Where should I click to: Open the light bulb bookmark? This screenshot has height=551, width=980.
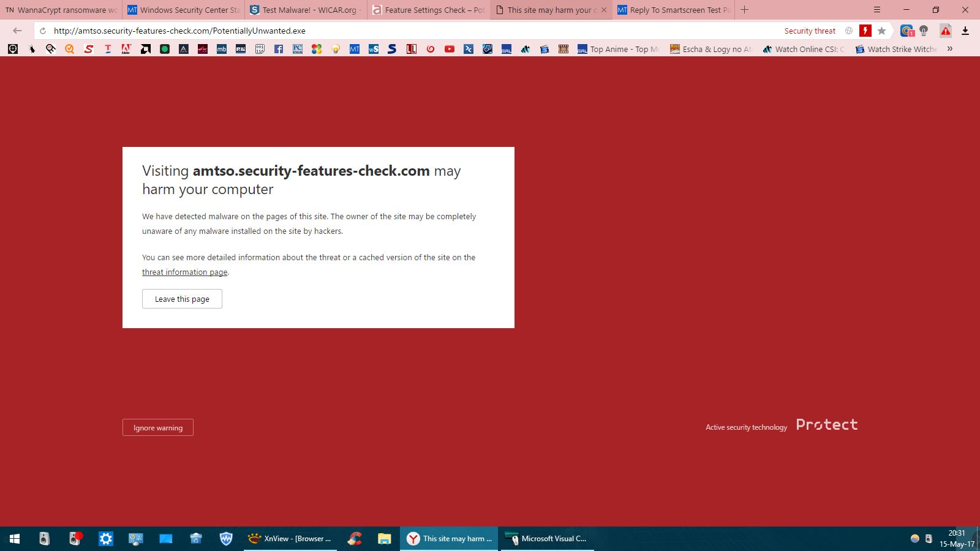pyautogui.click(x=336, y=49)
